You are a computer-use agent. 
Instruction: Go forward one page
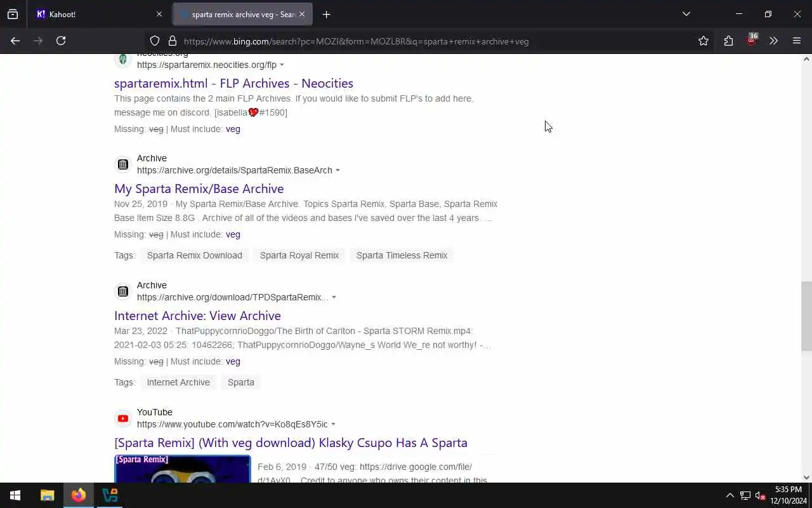click(38, 41)
